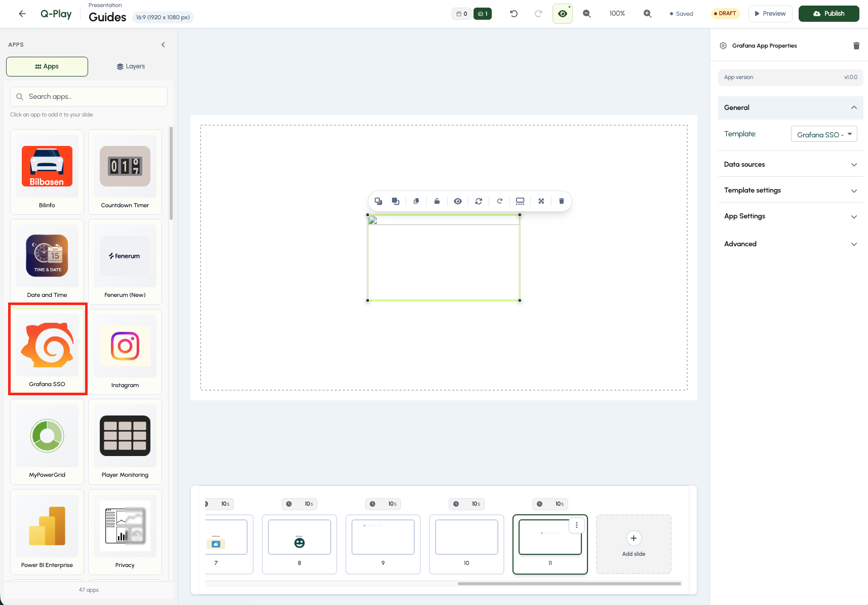
Task: Click the Preview button
Action: coord(770,14)
